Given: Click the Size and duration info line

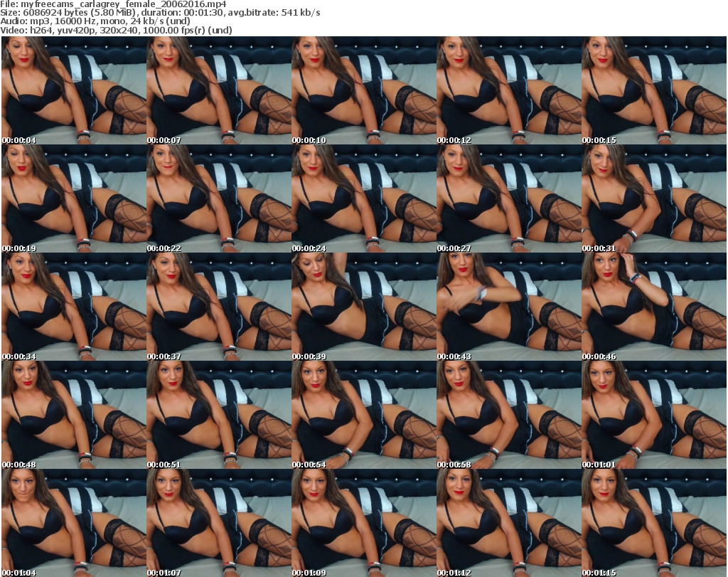Looking at the screenshot, I should point(160,13).
